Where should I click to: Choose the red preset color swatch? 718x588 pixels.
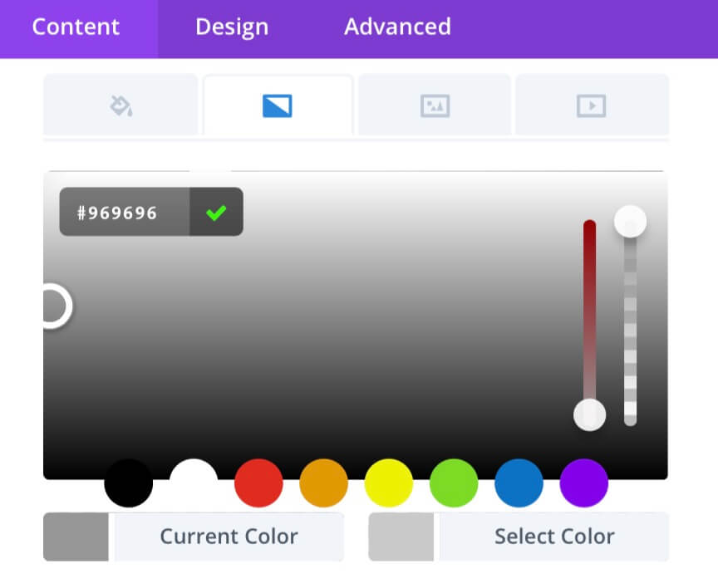(x=258, y=483)
